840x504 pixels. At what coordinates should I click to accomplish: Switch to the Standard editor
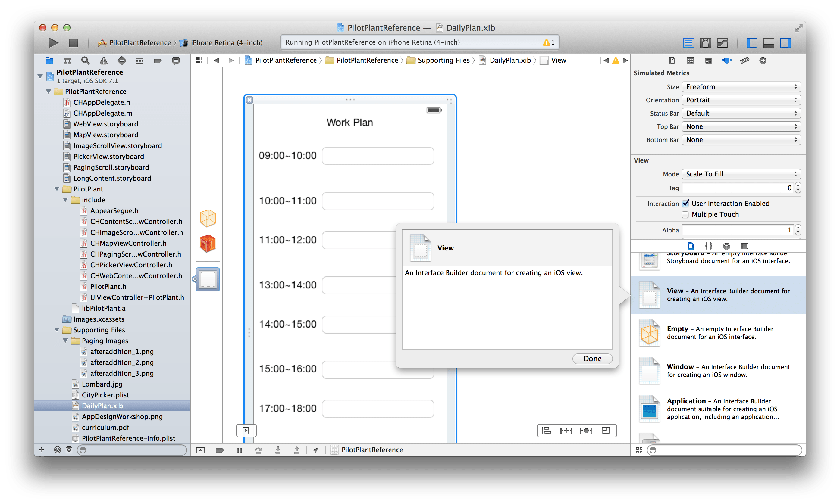(x=688, y=43)
